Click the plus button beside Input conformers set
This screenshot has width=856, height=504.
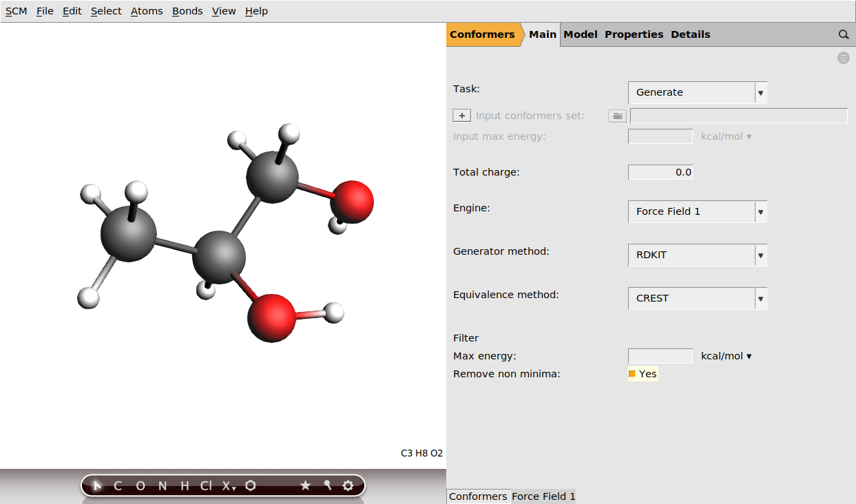461,115
